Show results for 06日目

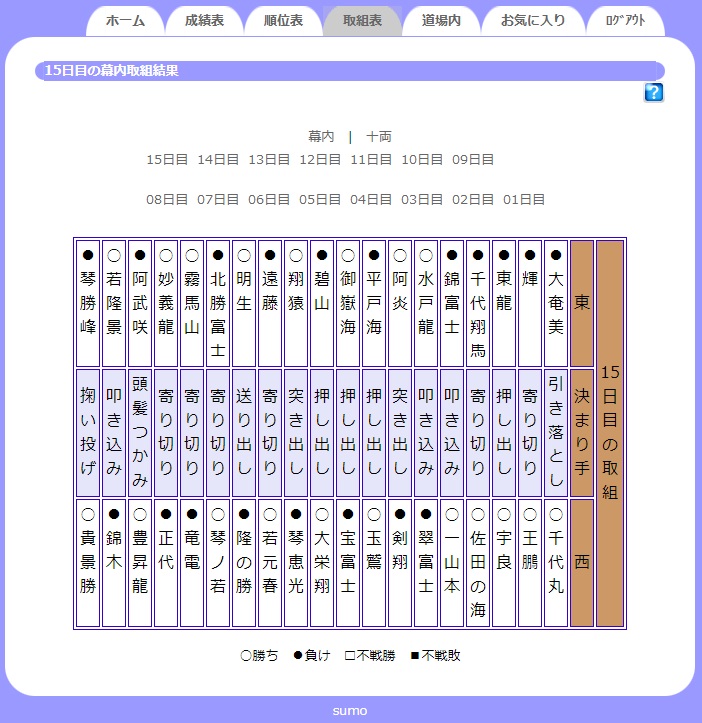tap(269, 200)
